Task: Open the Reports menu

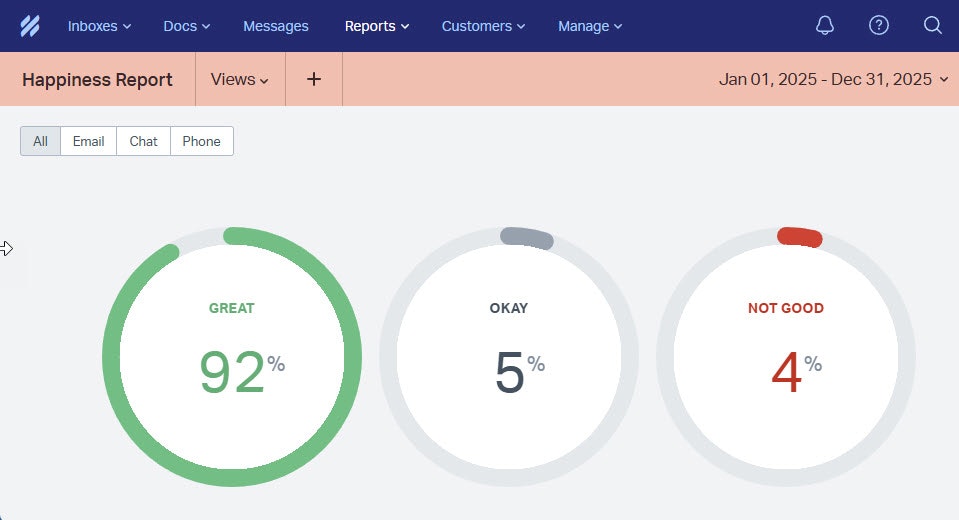Action: (x=377, y=26)
